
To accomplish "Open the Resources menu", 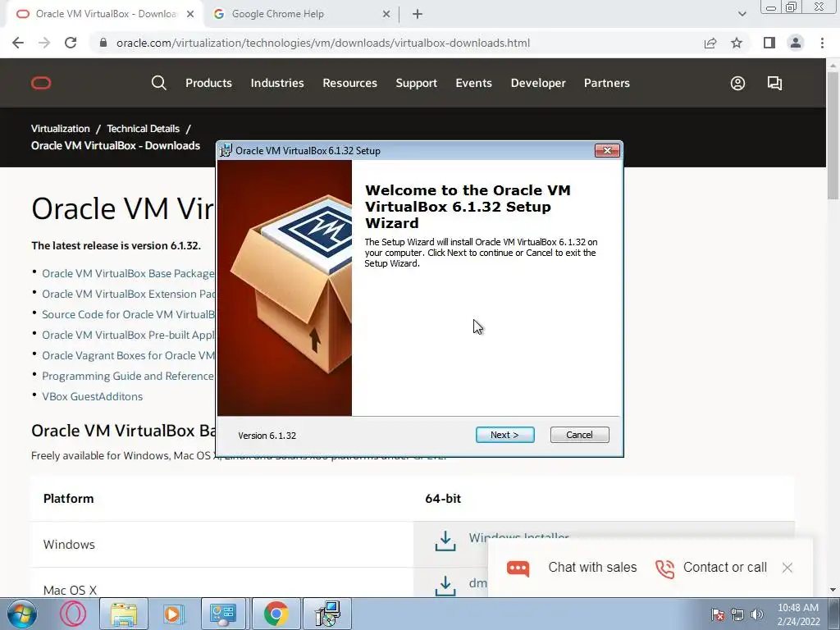I will coord(349,83).
